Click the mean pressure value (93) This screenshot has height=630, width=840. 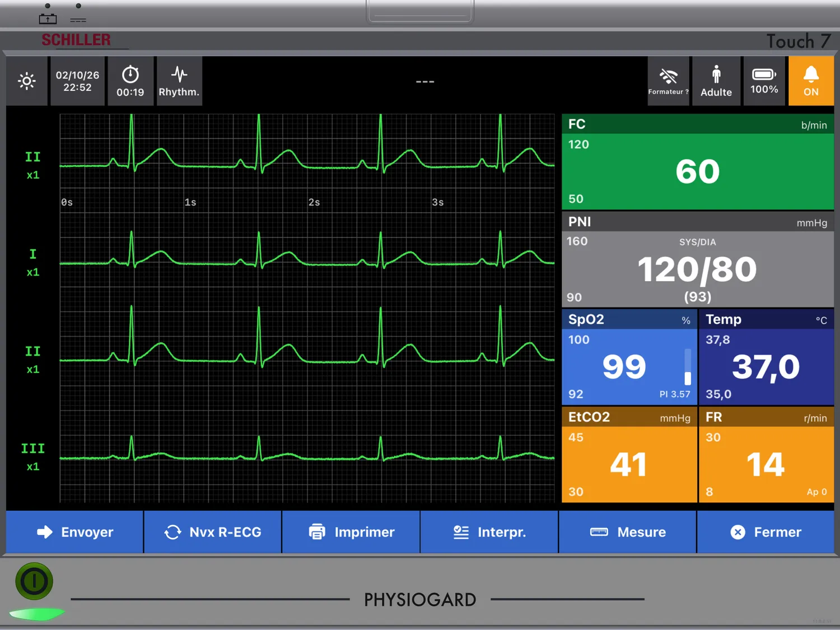click(698, 296)
